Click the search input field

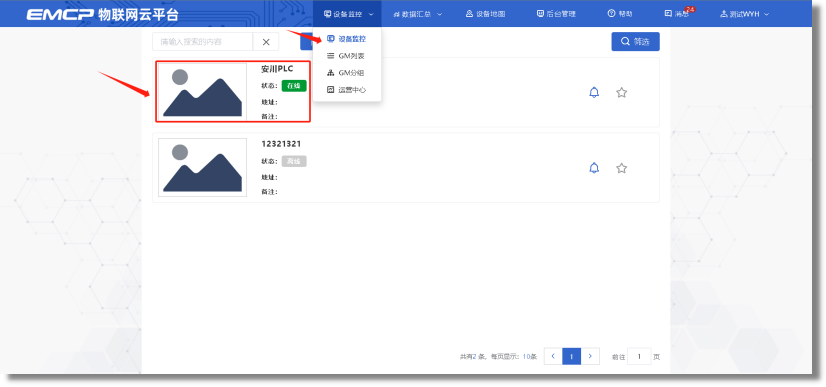(x=203, y=42)
